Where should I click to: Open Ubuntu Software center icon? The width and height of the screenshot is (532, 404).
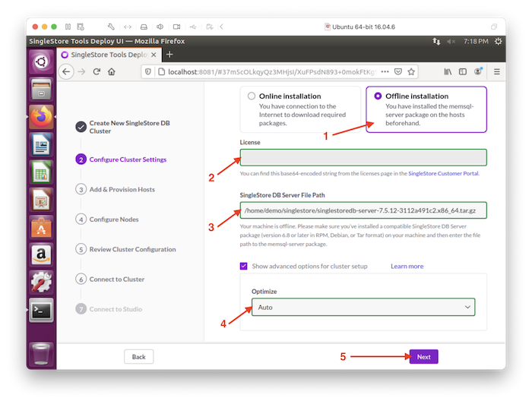41,227
